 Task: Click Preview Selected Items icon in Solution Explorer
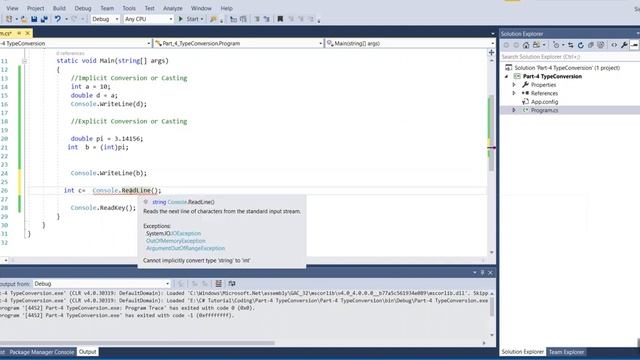[x=634, y=45]
